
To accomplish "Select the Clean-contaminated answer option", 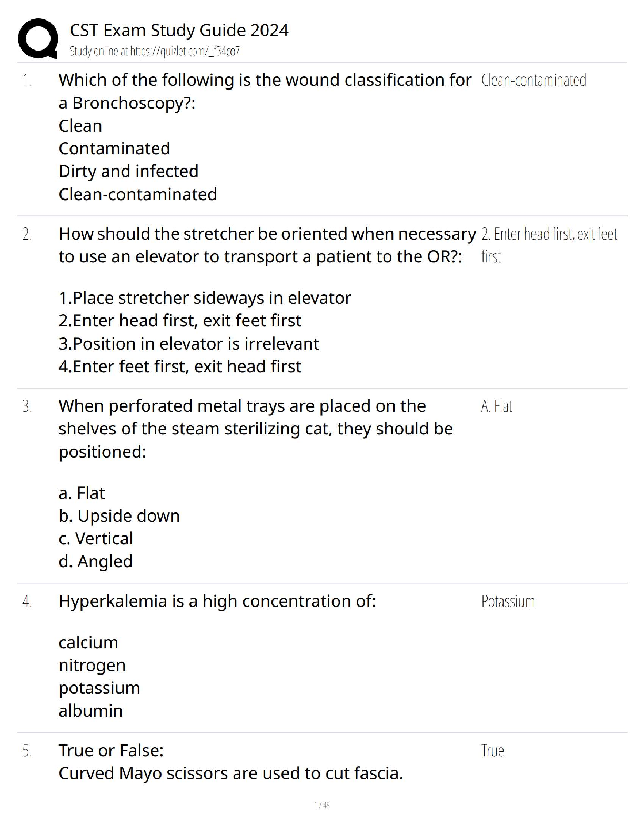I will (x=137, y=194).
